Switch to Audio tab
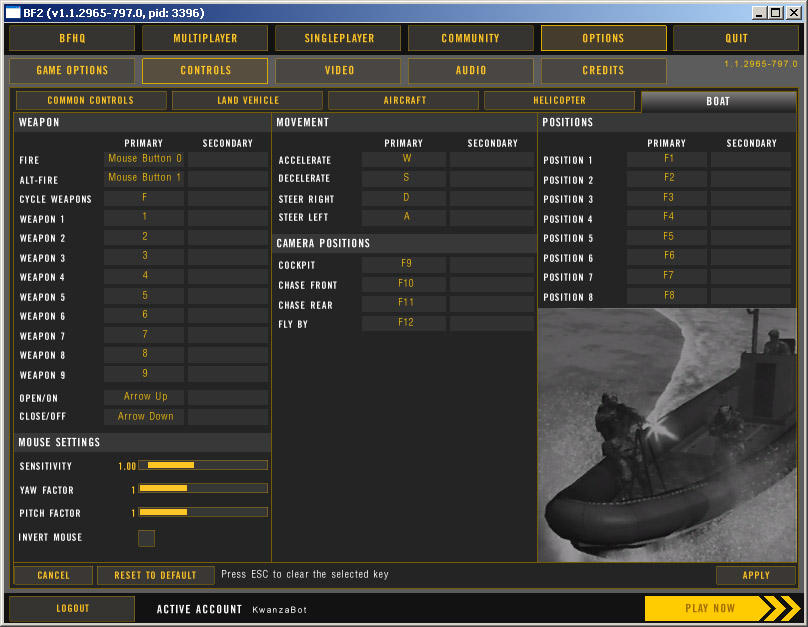The width and height of the screenshot is (808, 627). (470, 71)
